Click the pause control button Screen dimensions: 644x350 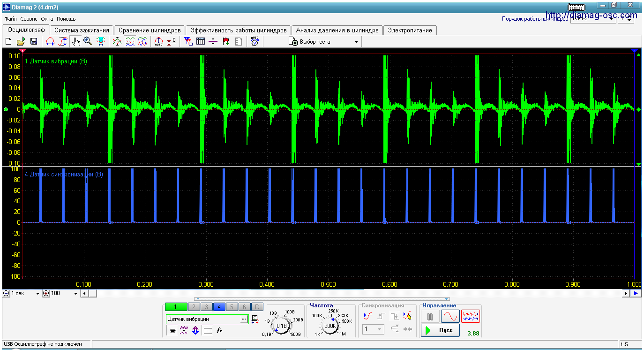coord(430,317)
